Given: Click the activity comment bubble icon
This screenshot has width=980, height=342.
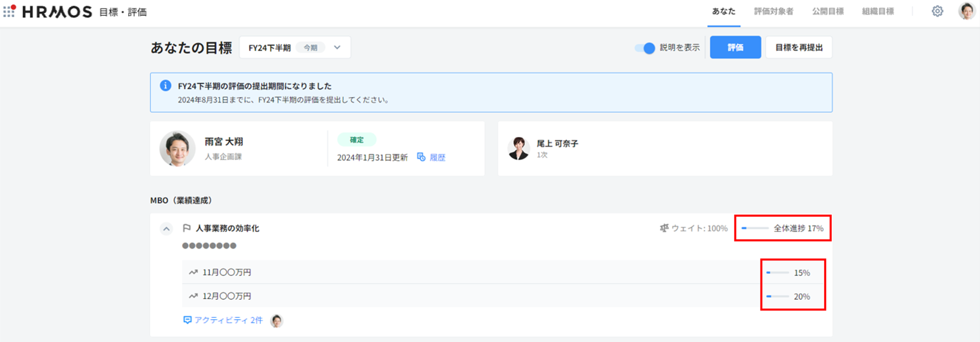Looking at the screenshot, I should click(187, 320).
